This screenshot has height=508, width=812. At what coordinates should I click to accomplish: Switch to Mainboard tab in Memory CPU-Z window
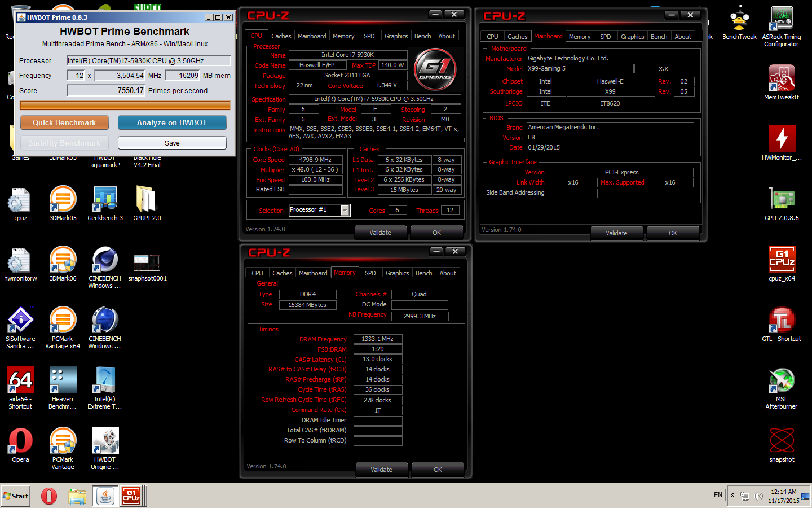click(312, 273)
